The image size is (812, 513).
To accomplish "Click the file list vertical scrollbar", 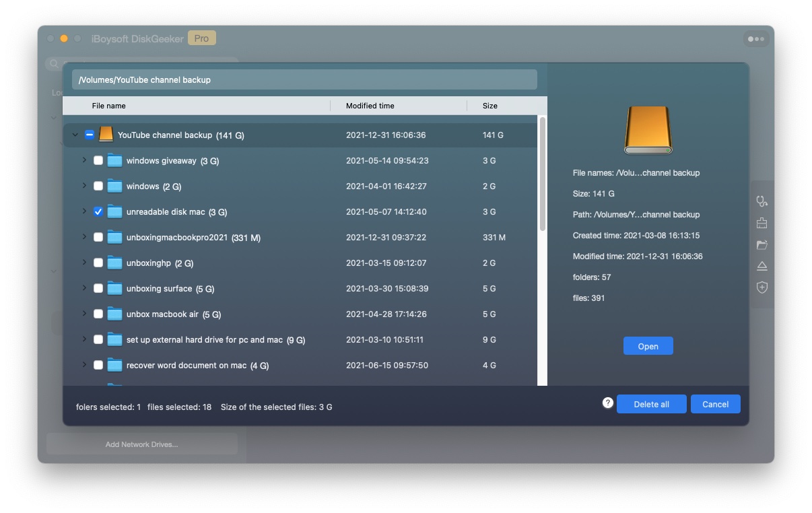I will 542,175.
